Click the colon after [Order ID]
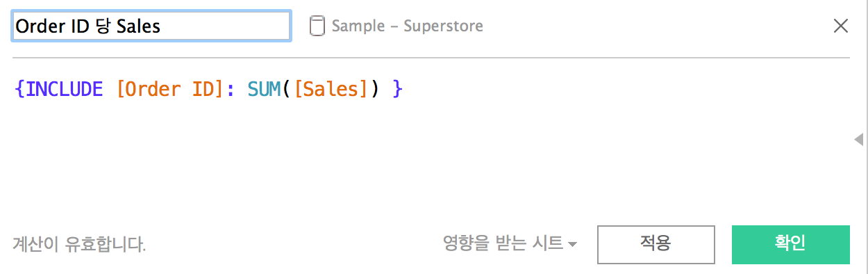Image resolution: width=868 pixels, height=274 pixels. (231, 90)
